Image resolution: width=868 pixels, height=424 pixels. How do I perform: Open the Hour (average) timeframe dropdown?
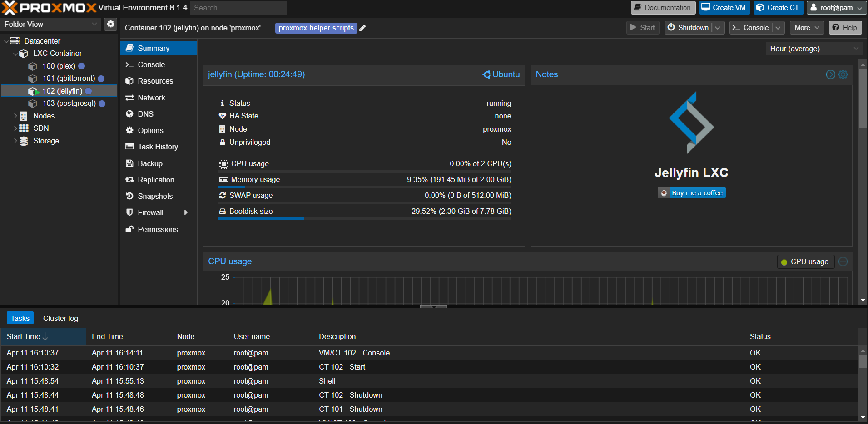pos(813,49)
